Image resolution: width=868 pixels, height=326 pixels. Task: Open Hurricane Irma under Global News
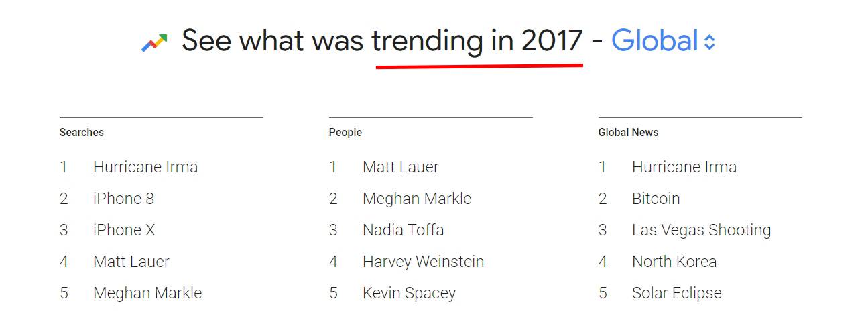click(684, 167)
